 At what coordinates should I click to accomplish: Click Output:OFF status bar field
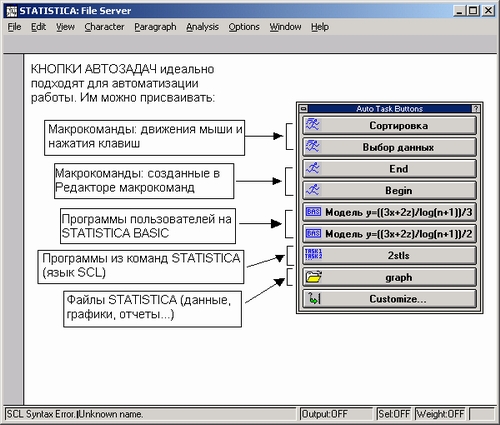pyautogui.click(x=336, y=414)
